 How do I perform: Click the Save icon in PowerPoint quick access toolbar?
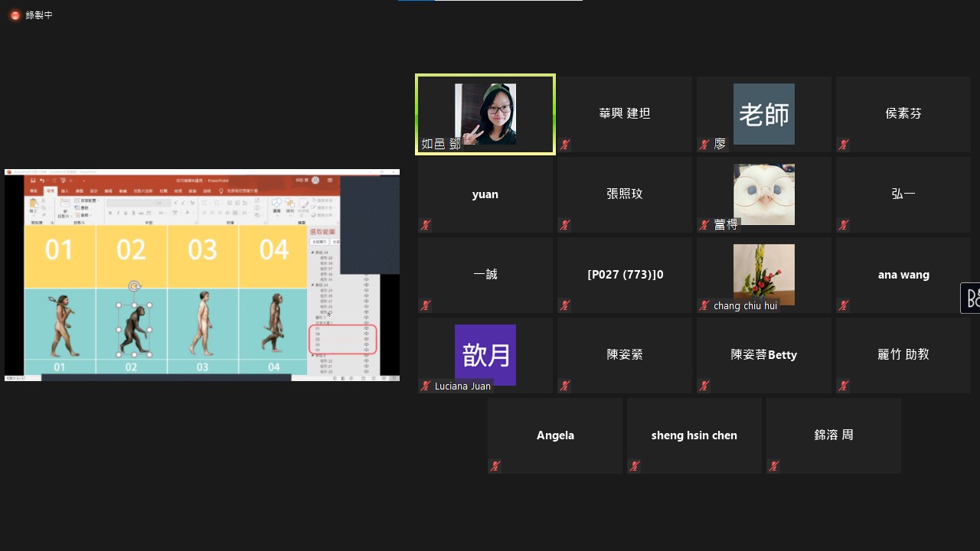(33, 181)
